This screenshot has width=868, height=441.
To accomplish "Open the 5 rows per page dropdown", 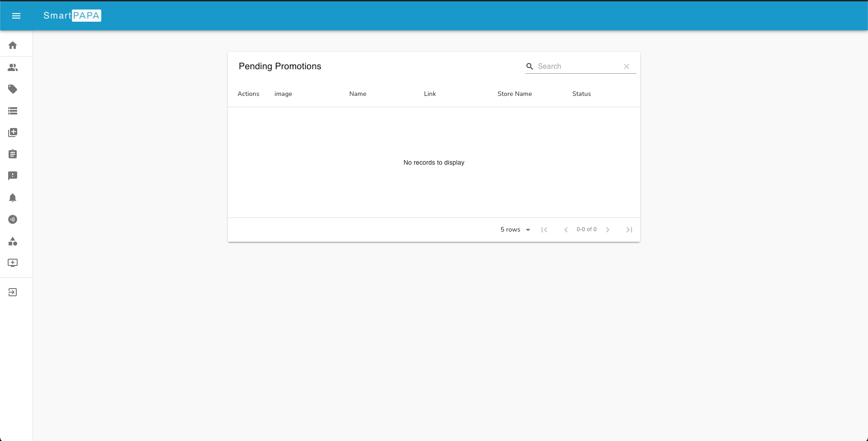I will (515, 229).
